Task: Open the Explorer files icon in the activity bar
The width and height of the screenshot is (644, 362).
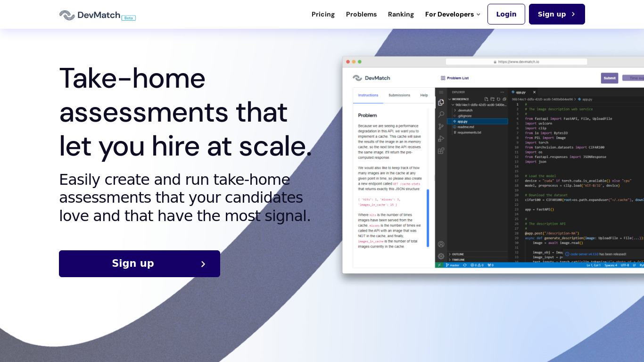Action: click(x=441, y=102)
